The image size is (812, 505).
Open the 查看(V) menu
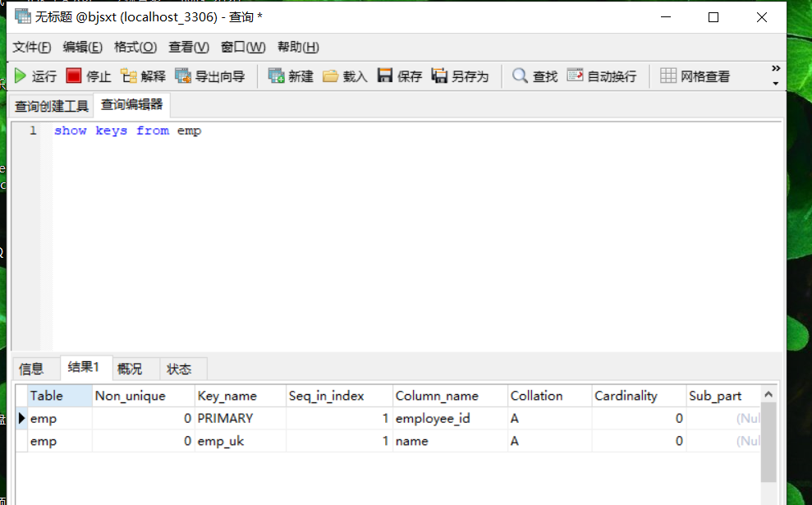(189, 47)
